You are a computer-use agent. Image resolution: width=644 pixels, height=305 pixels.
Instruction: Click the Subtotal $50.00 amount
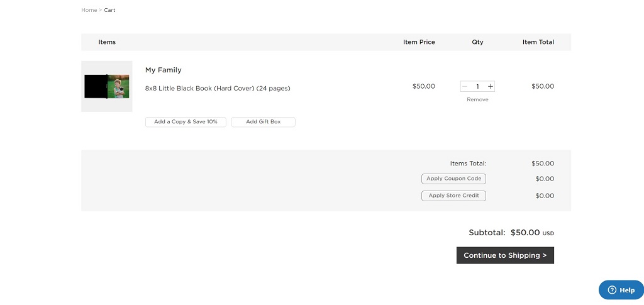pyautogui.click(x=525, y=232)
